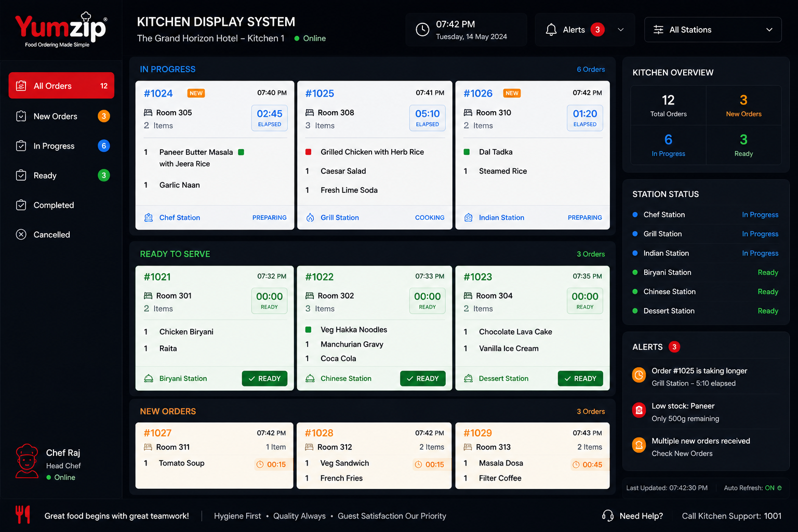Image resolution: width=798 pixels, height=532 pixels.
Task: Click the red alert count badge in Alerts panel
Action: 674,347
